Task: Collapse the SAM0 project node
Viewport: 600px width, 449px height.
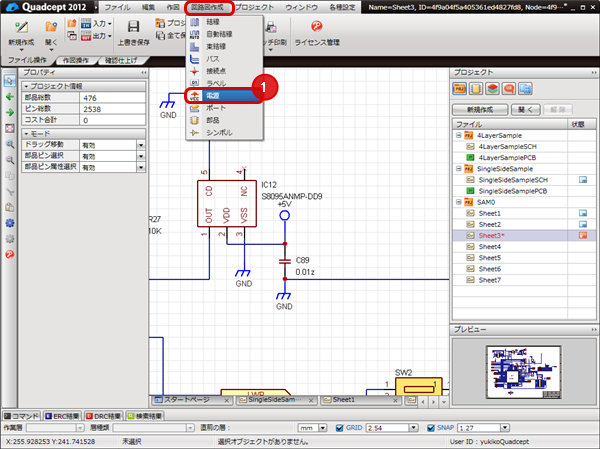Action: pyautogui.click(x=458, y=202)
